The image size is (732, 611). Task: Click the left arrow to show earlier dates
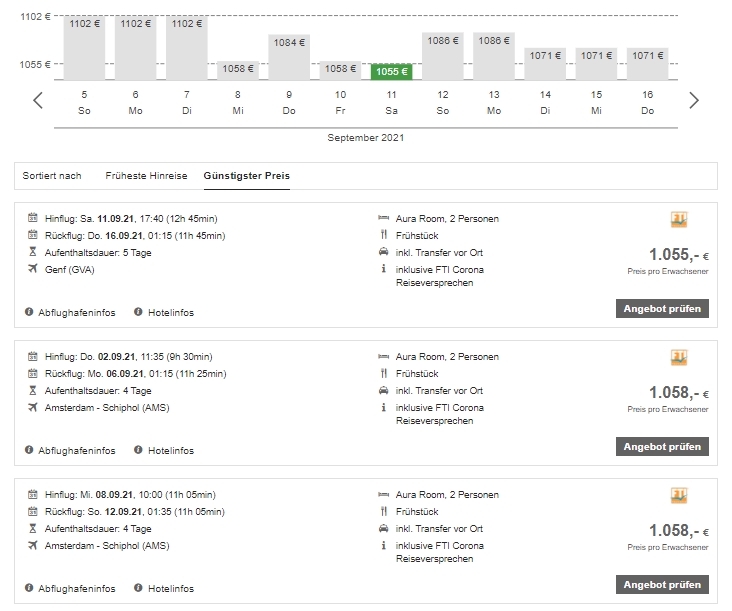tap(38, 100)
